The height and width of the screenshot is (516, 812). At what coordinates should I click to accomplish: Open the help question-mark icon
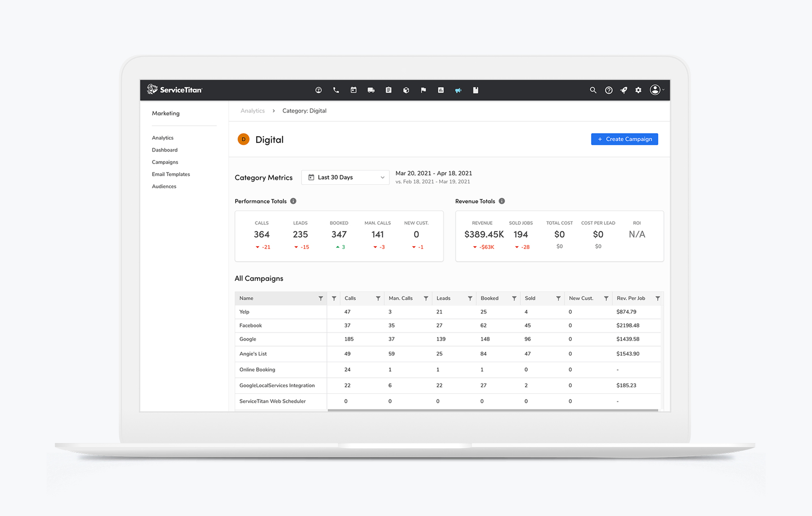coord(608,90)
